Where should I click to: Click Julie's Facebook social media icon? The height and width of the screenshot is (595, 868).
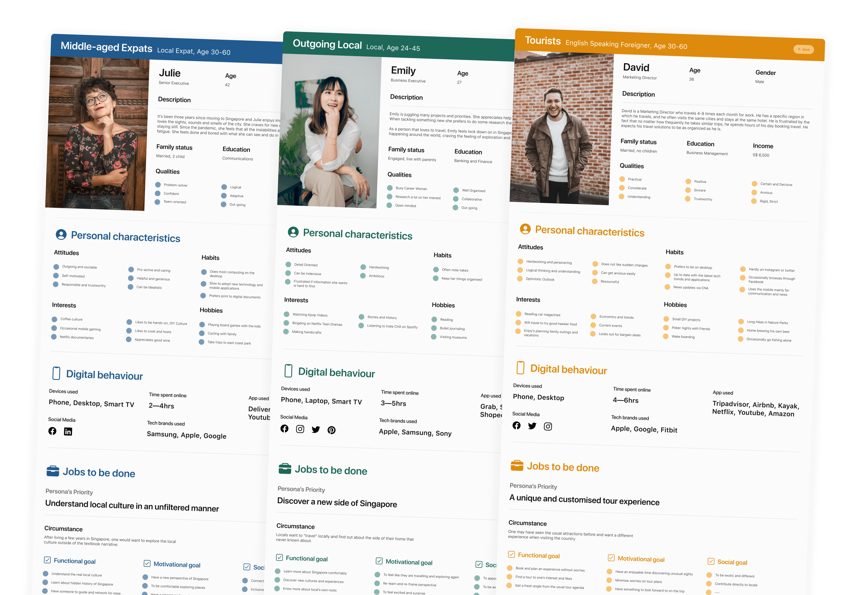point(52,431)
